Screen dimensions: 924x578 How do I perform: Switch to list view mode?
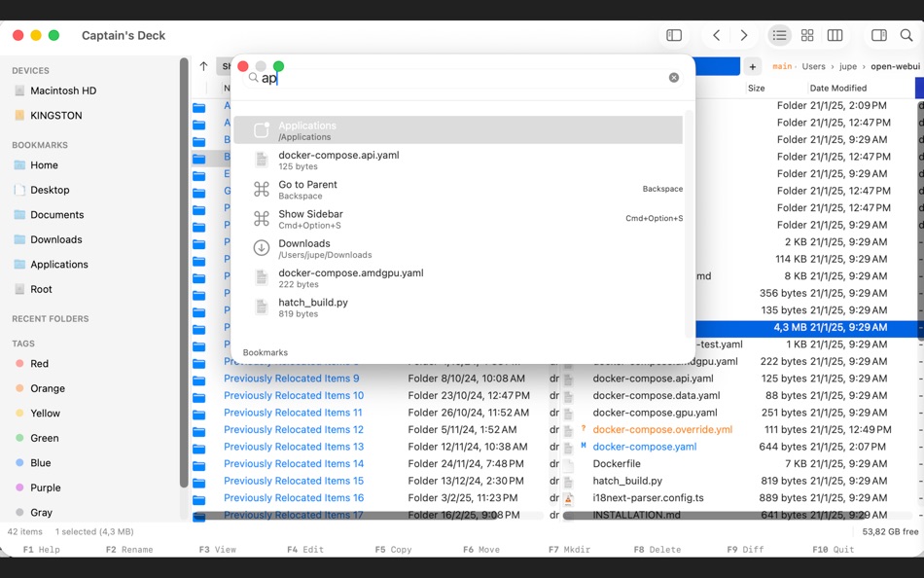[x=779, y=35]
